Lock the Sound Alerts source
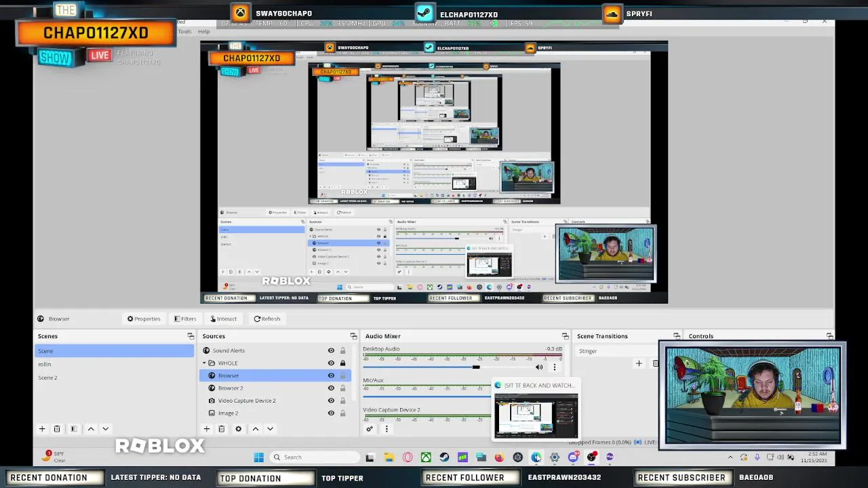 click(x=342, y=350)
